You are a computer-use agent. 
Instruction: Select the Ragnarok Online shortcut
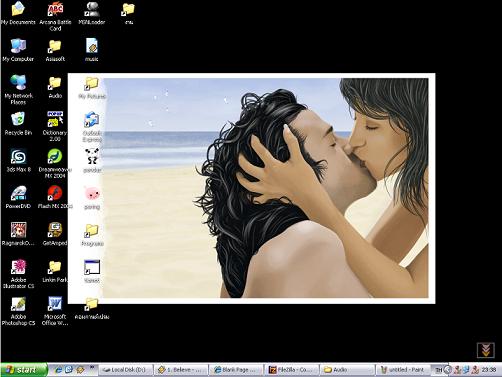18,234
